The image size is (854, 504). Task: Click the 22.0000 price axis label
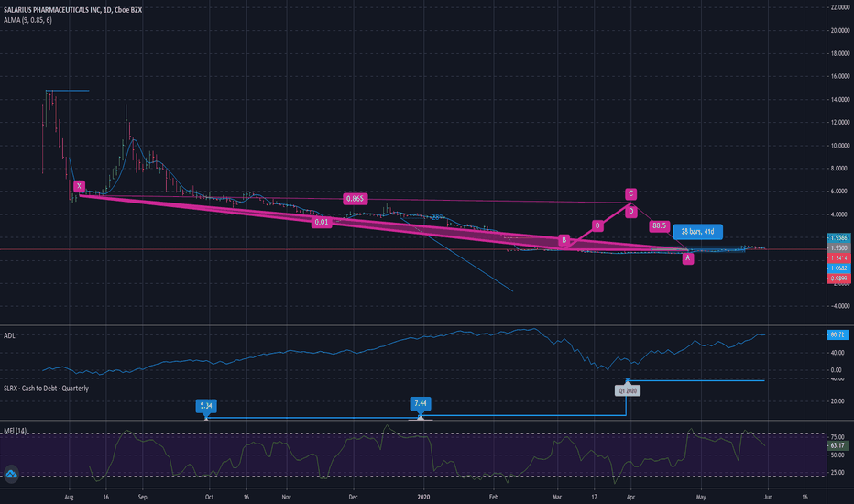pos(840,7)
